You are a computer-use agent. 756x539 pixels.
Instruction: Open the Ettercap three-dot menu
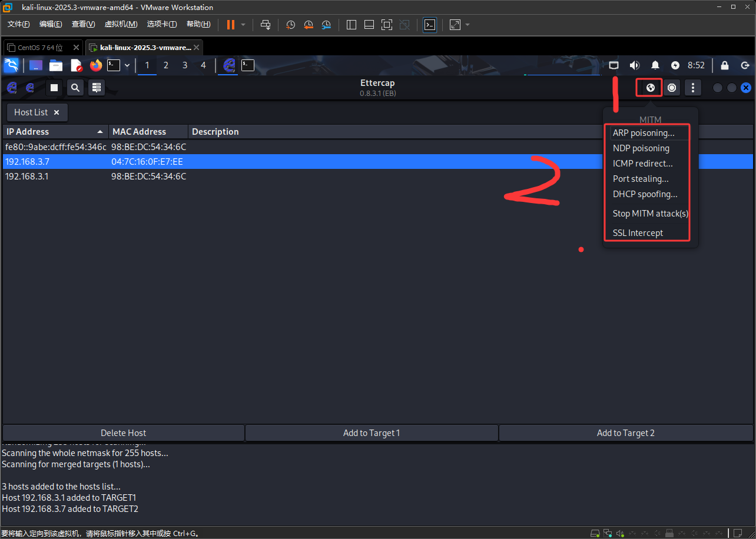point(693,88)
